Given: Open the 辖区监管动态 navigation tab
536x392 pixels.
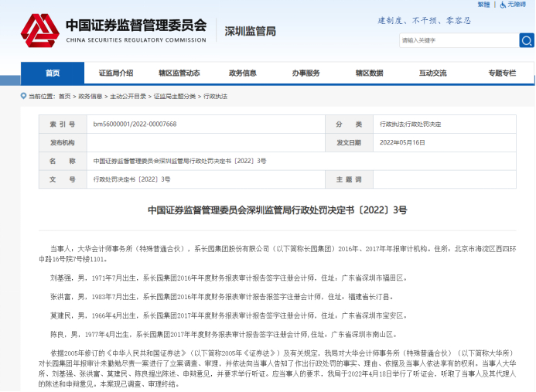Looking at the screenshot, I should 179,73.
